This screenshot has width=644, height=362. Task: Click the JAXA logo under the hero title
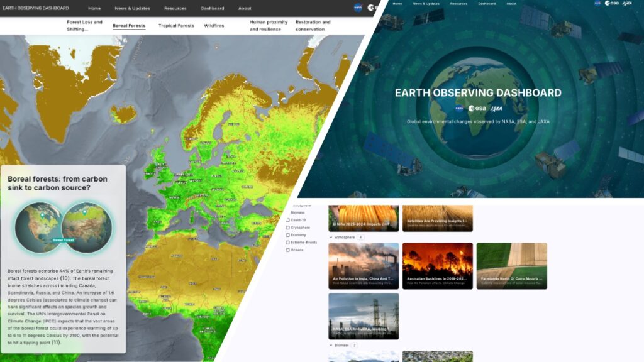[x=496, y=109]
